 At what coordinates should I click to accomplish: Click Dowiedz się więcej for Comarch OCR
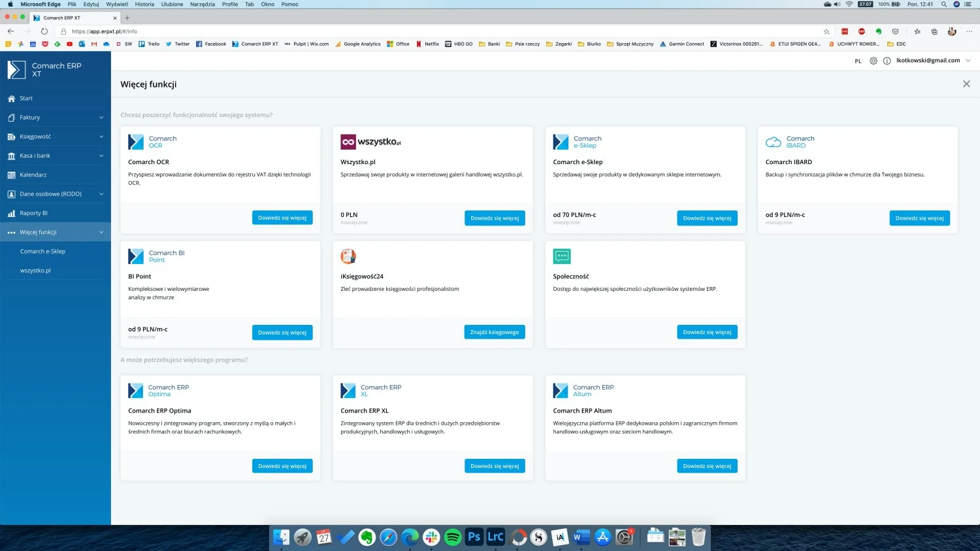pyautogui.click(x=282, y=218)
